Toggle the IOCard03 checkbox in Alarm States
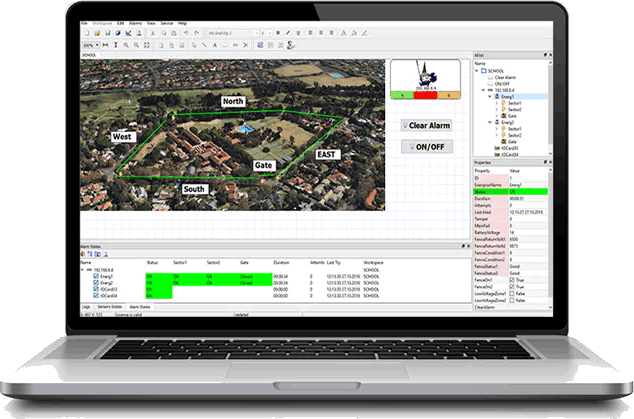Viewport: 634px width, 419px height. point(96,289)
